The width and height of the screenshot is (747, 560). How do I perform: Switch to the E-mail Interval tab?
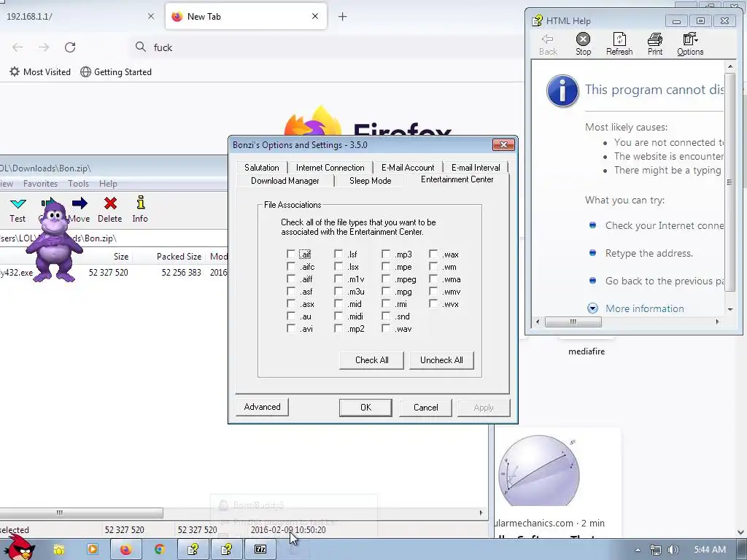(x=476, y=168)
